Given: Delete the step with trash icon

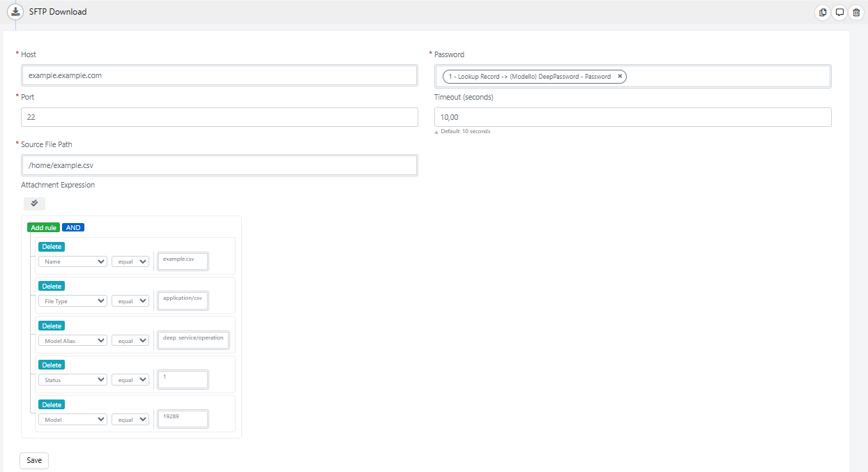Looking at the screenshot, I should pyautogui.click(x=856, y=12).
